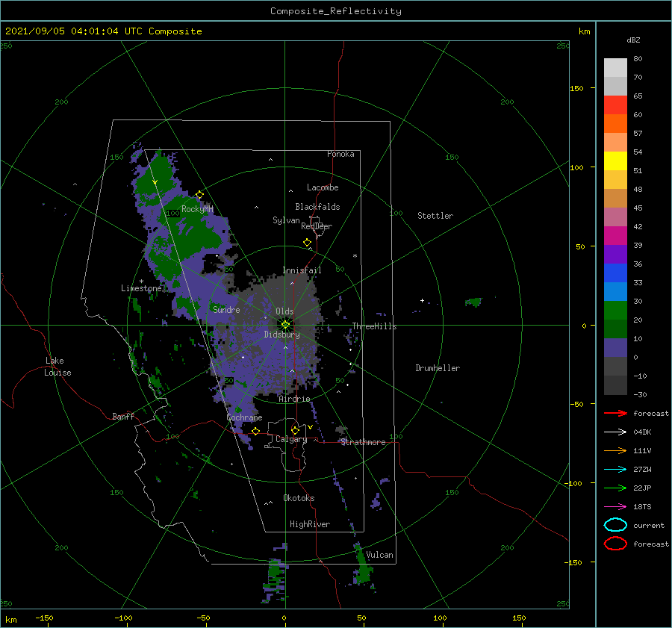Click the RedDeer city label
The width and height of the screenshot is (672, 628).
pyautogui.click(x=317, y=226)
